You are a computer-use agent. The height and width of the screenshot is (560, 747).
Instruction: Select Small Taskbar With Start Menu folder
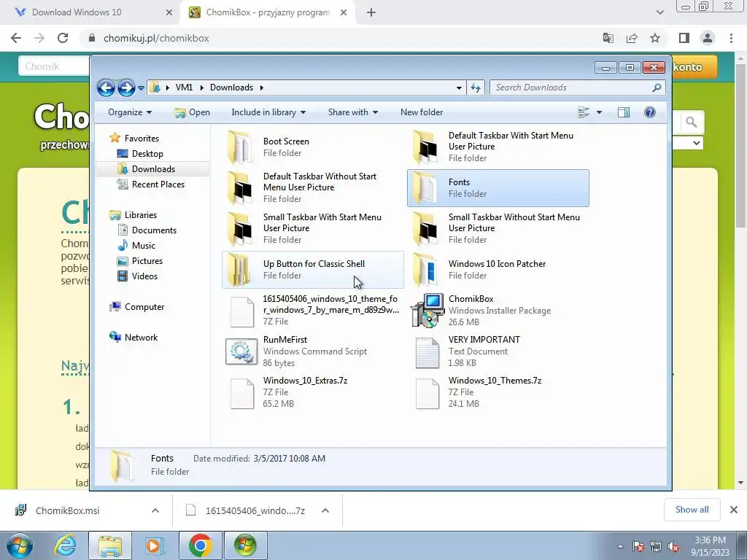(313, 228)
